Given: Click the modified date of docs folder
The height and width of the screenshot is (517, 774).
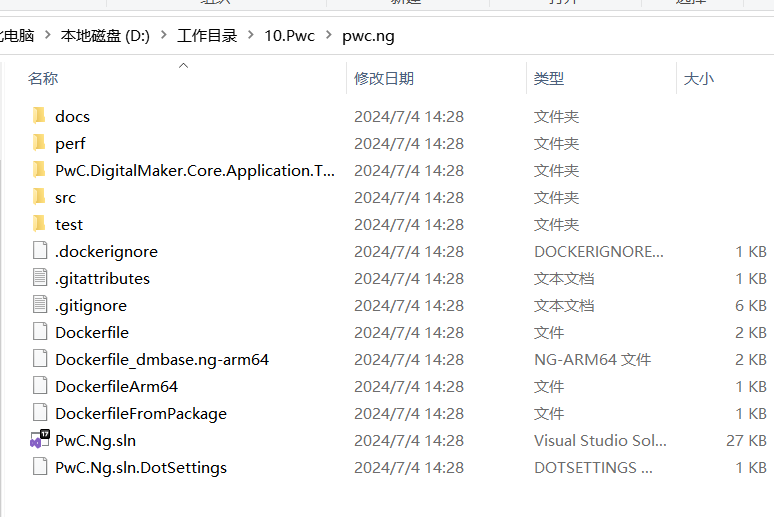Looking at the screenshot, I should click(x=409, y=117).
